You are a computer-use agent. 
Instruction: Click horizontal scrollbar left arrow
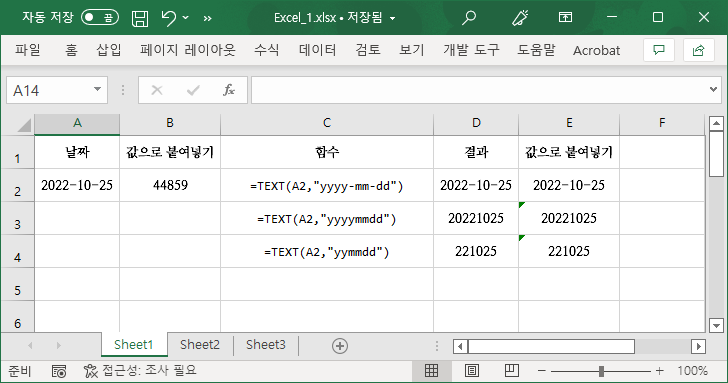coord(460,346)
